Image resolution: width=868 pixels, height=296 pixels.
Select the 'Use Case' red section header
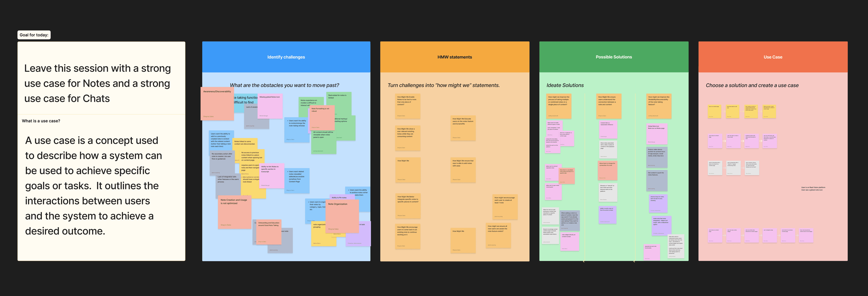click(x=773, y=57)
